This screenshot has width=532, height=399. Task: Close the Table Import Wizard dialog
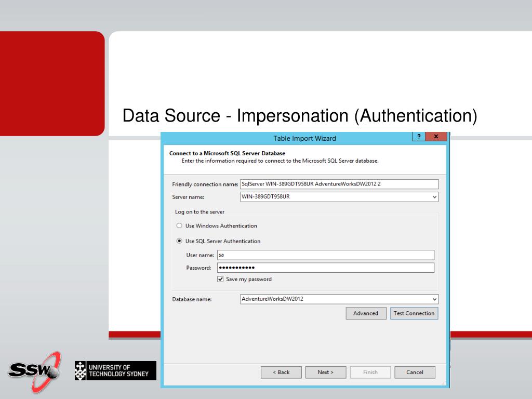click(x=436, y=137)
